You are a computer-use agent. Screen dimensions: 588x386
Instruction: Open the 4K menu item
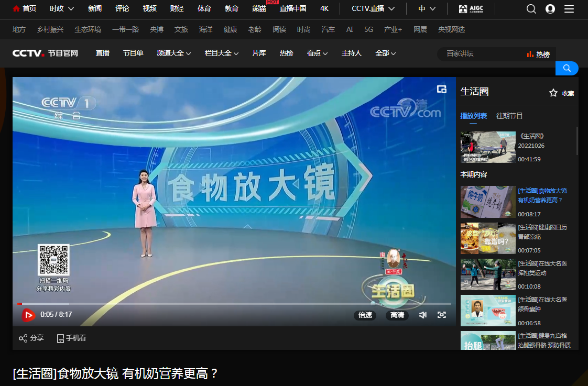click(x=324, y=8)
